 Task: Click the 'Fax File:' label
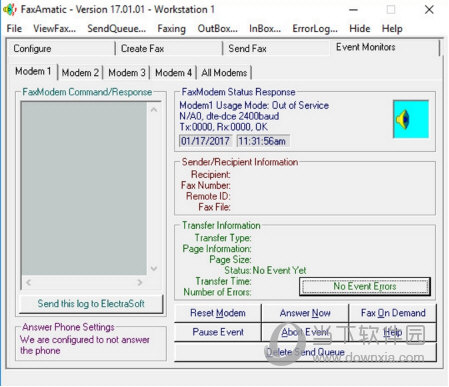214,207
